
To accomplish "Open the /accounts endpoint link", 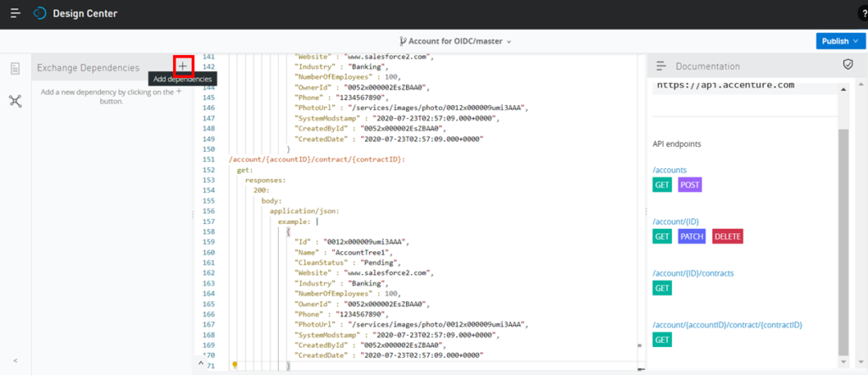I will (x=670, y=170).
